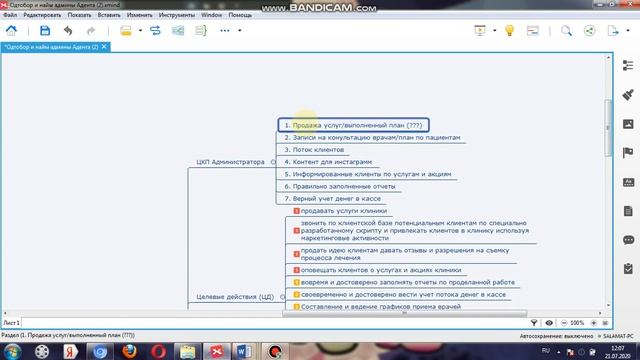640x360 pixels.
Task: Open the Window menu
Action: click(211, 15)
